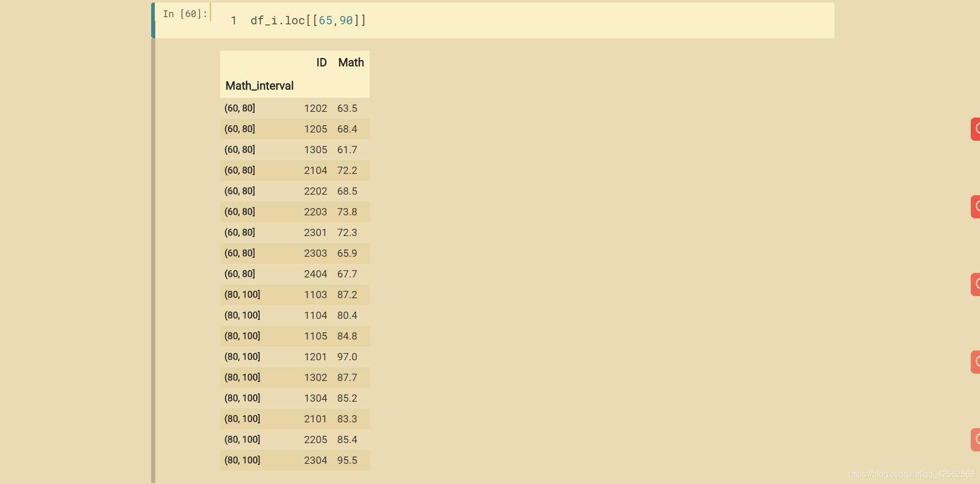Click Math value 87.7
Image resolution: width=980 pixels, height=484 pixels.
click(347, 377)
